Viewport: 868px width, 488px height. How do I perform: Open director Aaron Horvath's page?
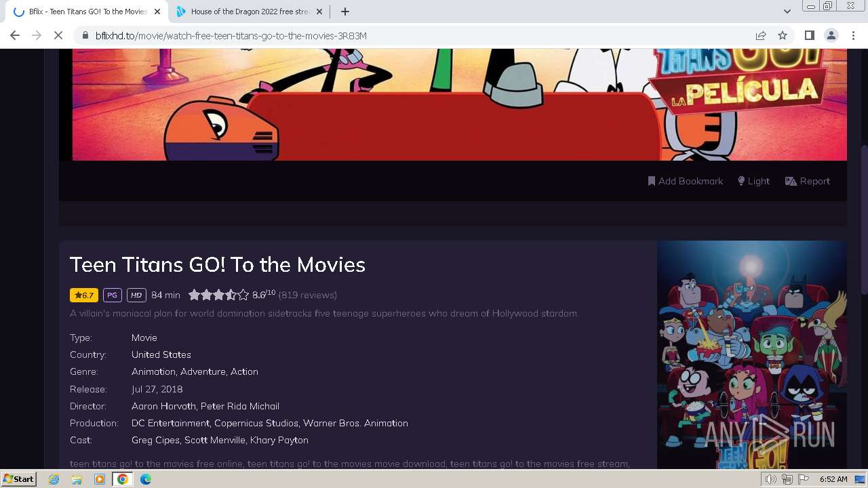point(163,406)
